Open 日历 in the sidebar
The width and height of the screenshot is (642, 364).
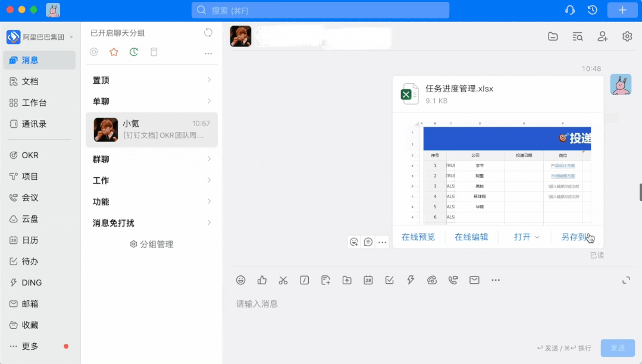click(x=39, y=240)
